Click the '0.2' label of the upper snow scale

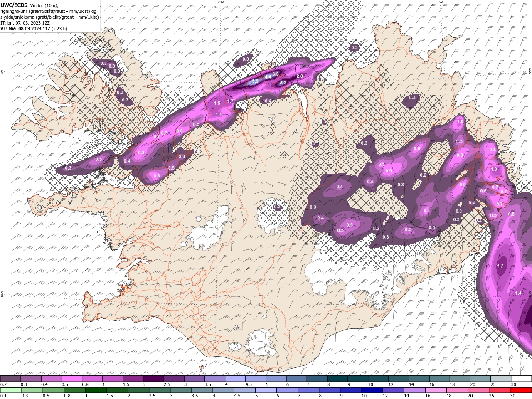click(x=3, y=385)
